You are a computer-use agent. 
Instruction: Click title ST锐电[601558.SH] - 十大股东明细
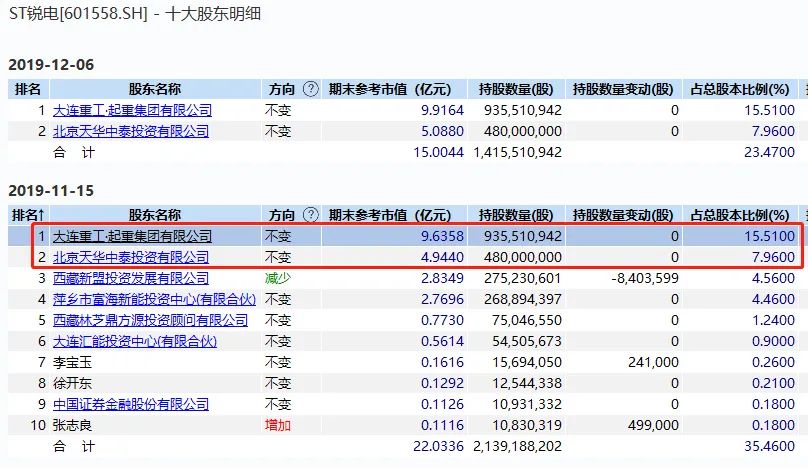tap(135, 13)
